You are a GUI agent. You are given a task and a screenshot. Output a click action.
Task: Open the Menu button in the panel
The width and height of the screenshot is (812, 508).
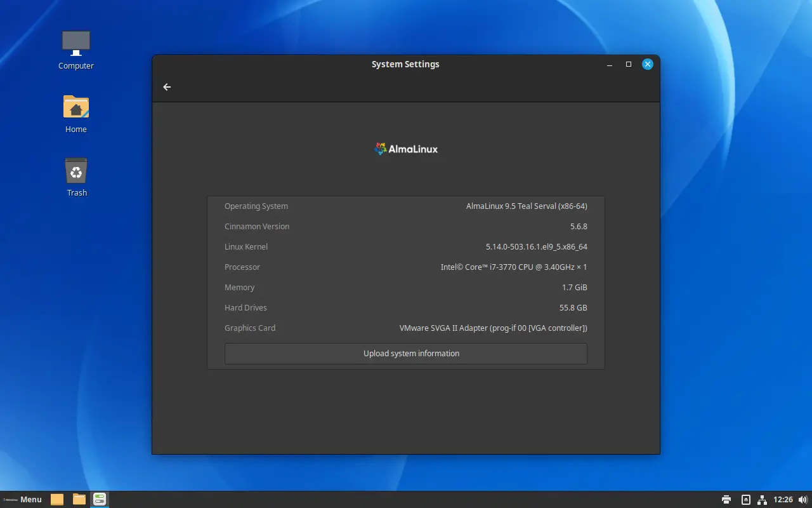[22, 499]
